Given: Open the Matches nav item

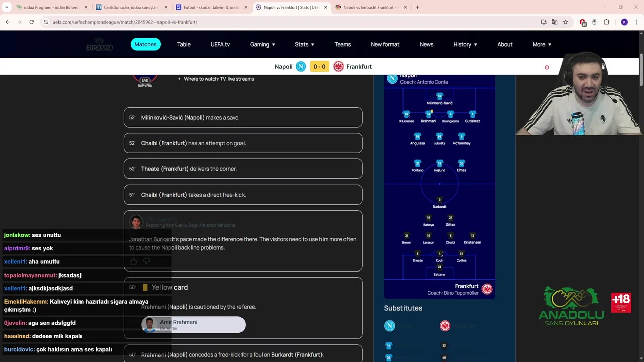Looking at the screenshot, I should coord(146,44).
